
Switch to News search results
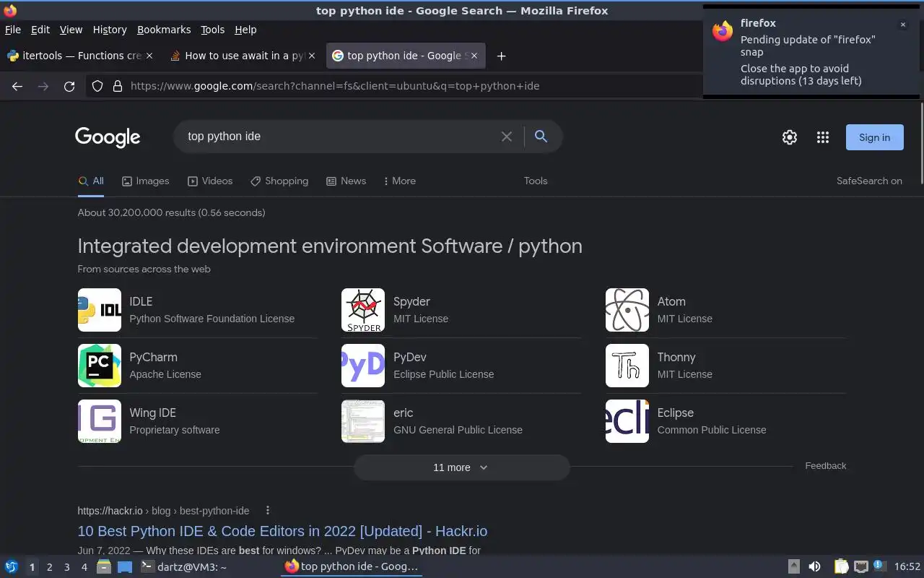pos(346,181)
